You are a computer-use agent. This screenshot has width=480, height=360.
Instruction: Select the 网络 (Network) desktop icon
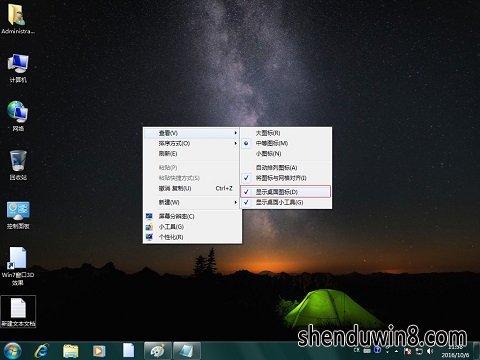coord(18,116)
